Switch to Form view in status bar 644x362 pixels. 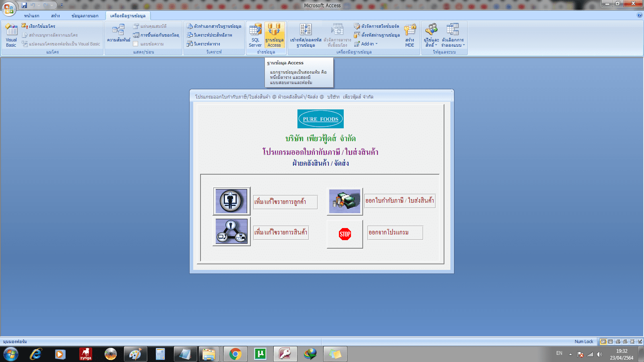(x=603, y=341)
